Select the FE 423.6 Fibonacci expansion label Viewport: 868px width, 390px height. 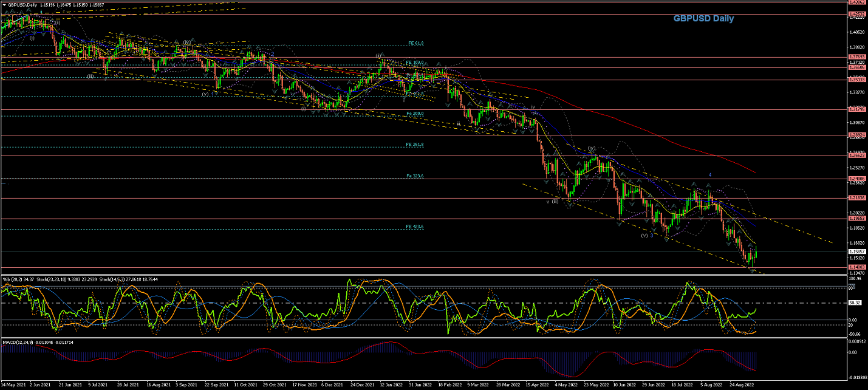pos(415,227)
